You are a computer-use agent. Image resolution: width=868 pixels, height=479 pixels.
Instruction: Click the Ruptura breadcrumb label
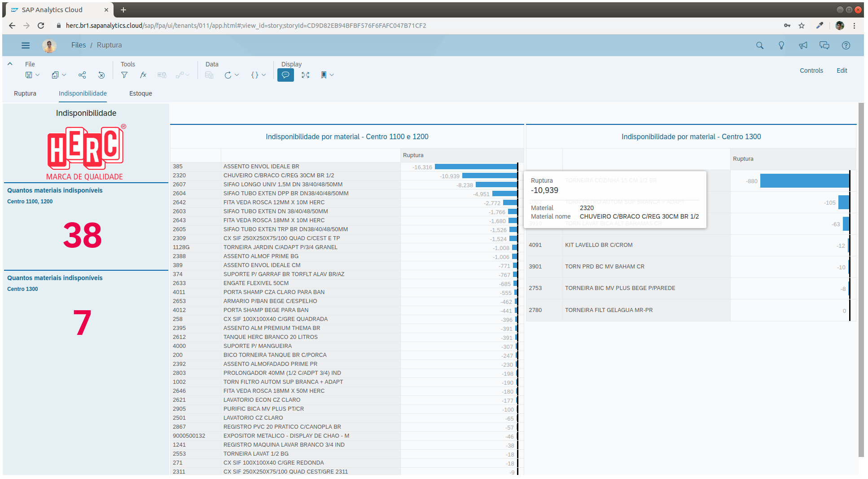109,45
